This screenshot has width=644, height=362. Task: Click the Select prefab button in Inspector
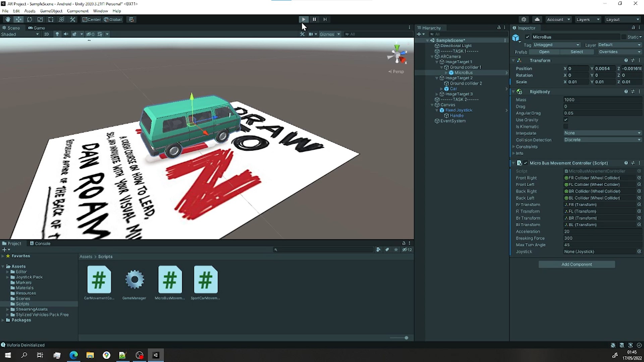tap(576, 52)
